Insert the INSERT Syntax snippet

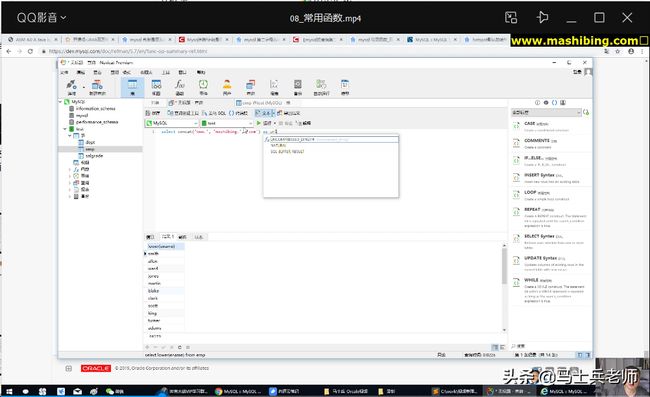coord(550,178)
